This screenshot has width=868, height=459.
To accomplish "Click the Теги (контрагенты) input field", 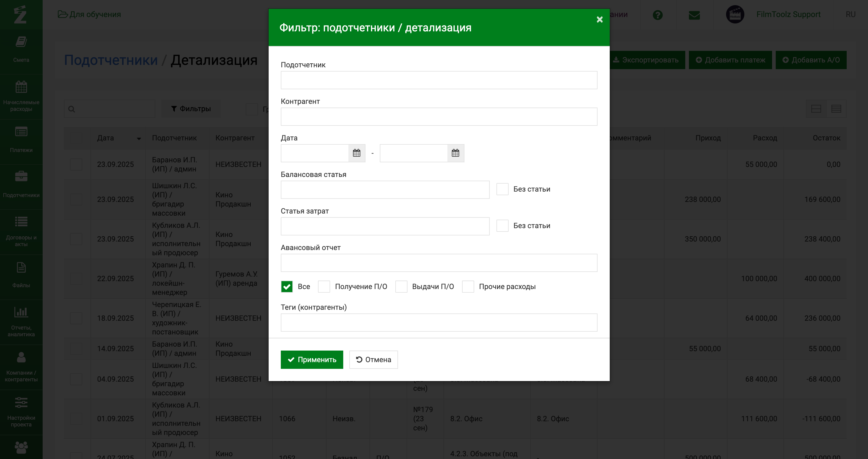I will (x=439, y=323).
